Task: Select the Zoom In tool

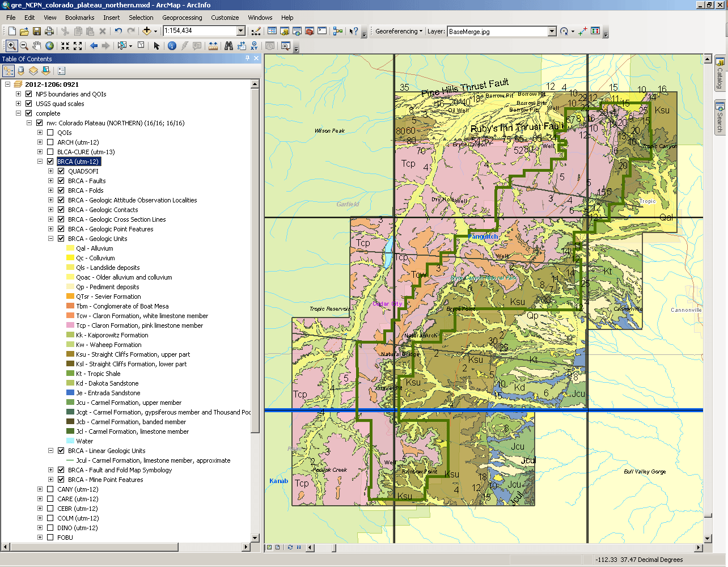Action: tap(11, 46)
